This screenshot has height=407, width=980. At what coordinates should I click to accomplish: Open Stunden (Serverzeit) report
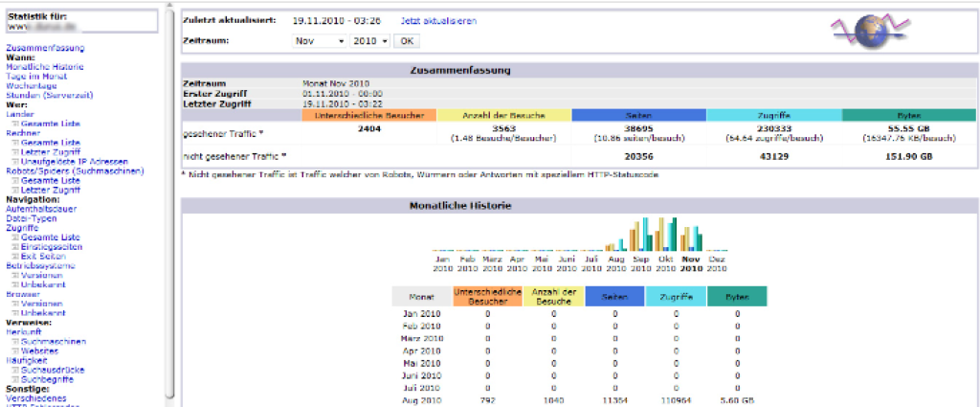tap(50, 95)
